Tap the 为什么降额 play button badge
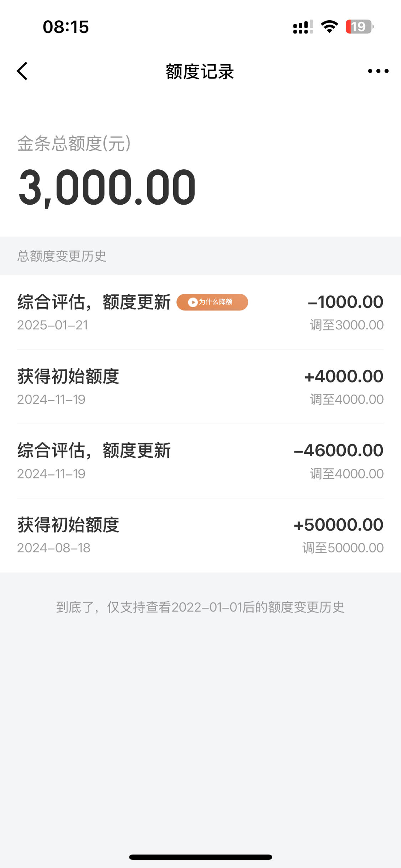 coord(212,302)
